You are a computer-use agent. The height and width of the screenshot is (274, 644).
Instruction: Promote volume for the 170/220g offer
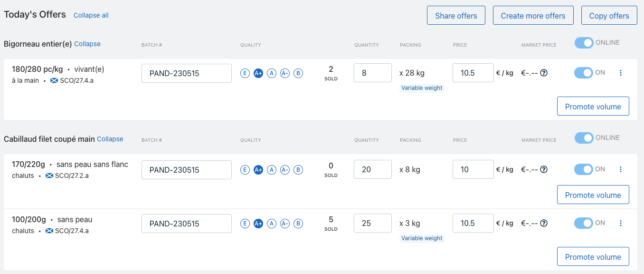pos(593,195)
